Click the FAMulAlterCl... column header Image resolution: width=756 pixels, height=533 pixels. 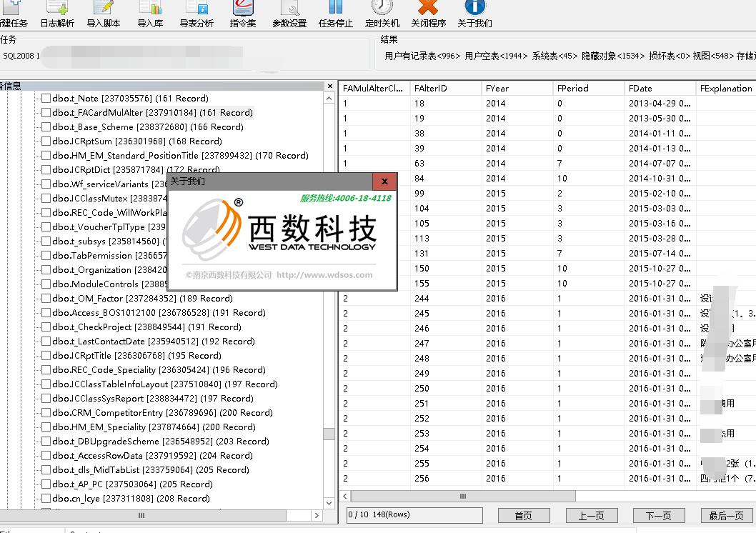pos(374,88)
